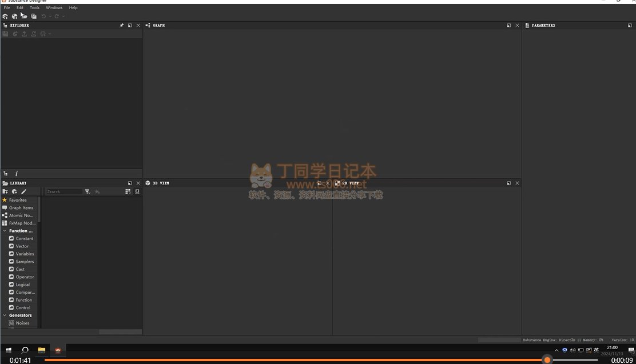Click into the Library search field
This screenshot has height=364, width=636.
click(63, 191)
